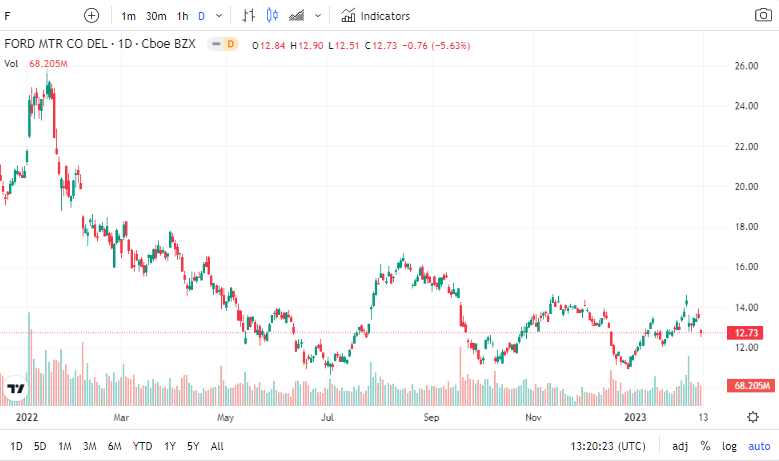Click the close value C12.73
779x461 pixels.
pyautogui.click(x=381, y=46)
